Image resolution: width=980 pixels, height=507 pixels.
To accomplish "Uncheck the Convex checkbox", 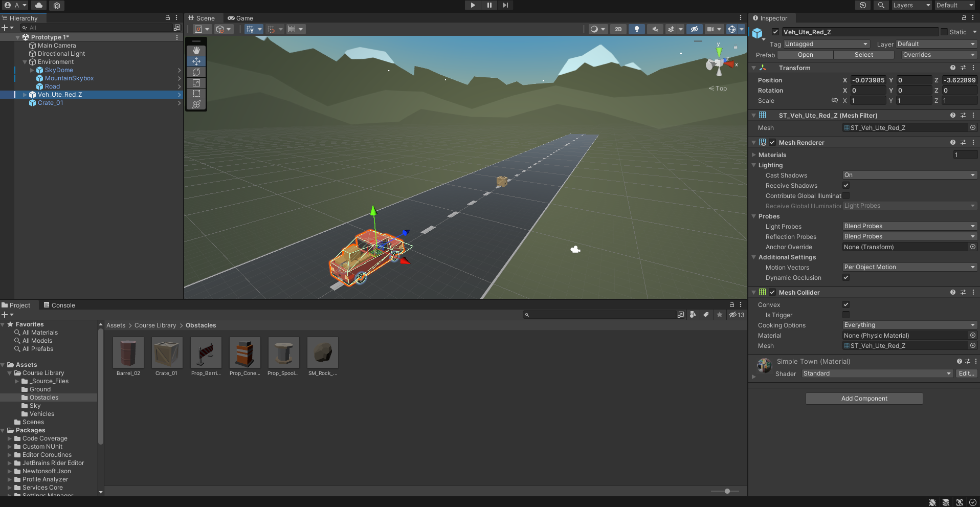I will click(x=846, y=304).
